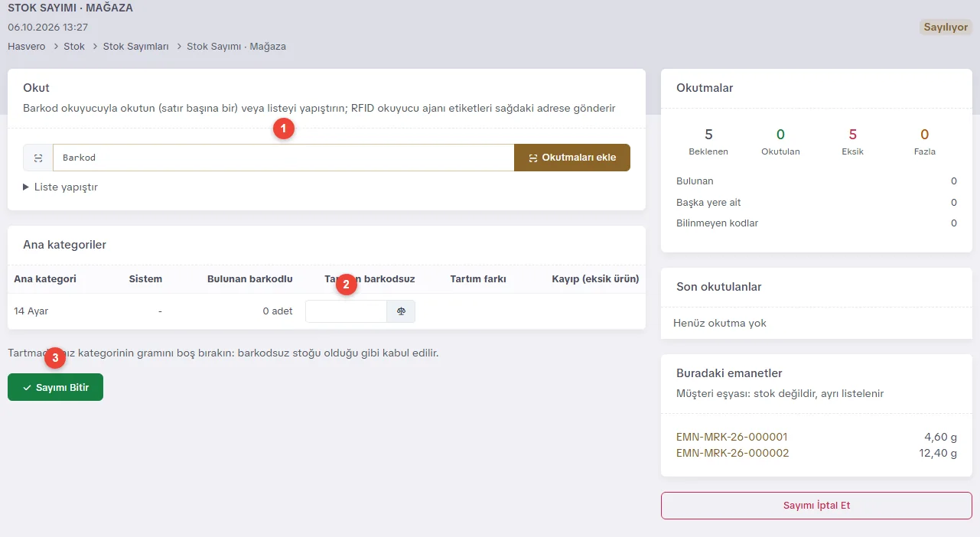This screenshot has width=980, height=537.
Task: Go to Hasvero in the breadcrumb
Action: (x=26, y=47)
